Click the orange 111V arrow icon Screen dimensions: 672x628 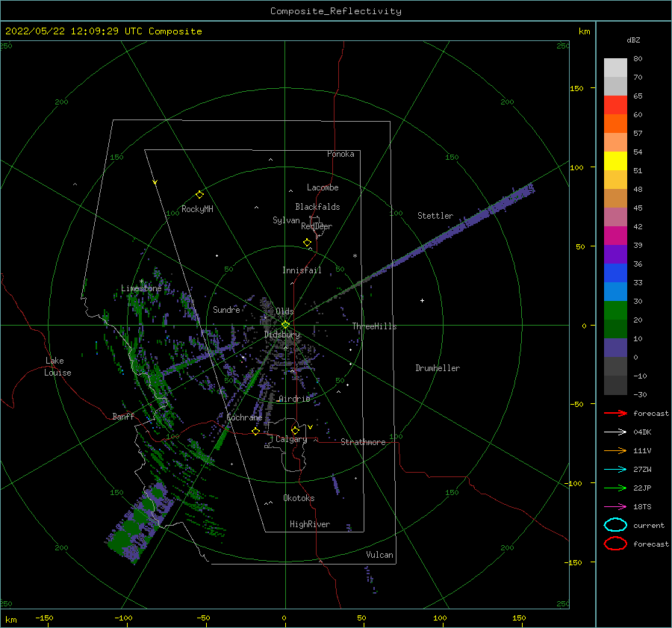[x=615, y=450]
